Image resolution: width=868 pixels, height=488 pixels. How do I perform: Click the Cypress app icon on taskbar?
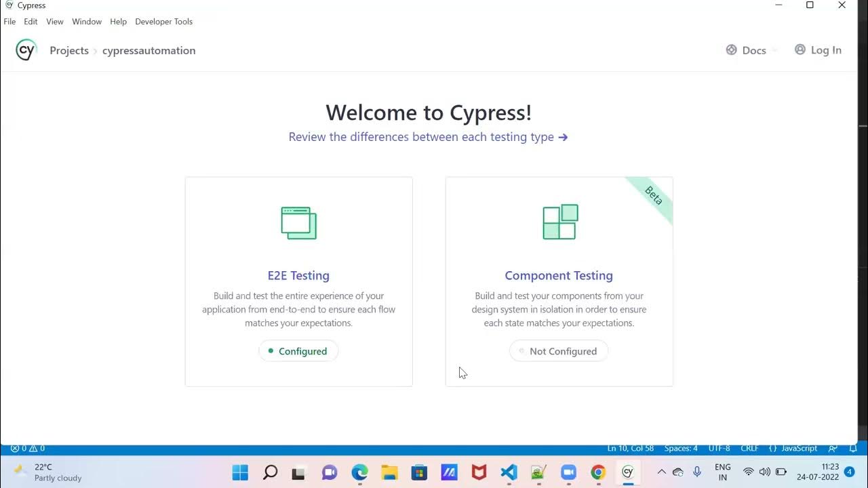pos(628,472)
